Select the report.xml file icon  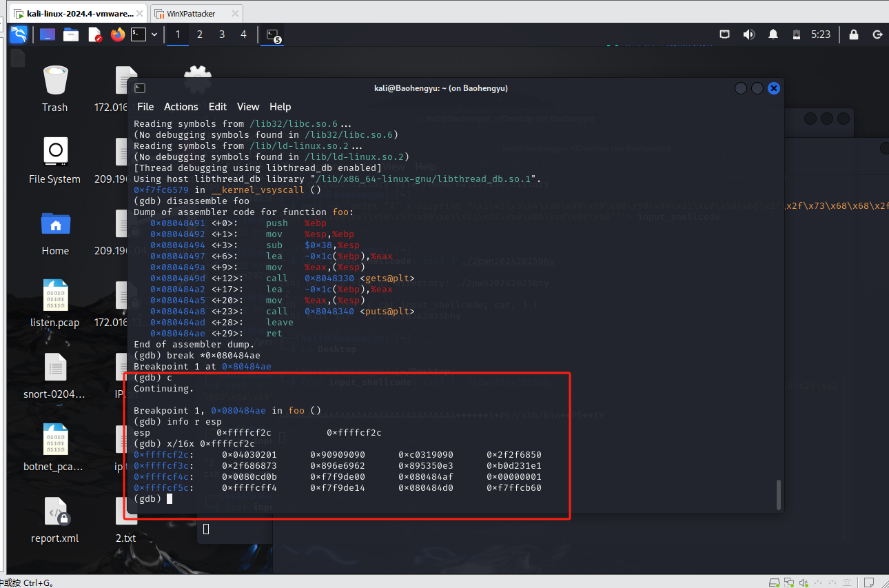click(x=54, y=518)
